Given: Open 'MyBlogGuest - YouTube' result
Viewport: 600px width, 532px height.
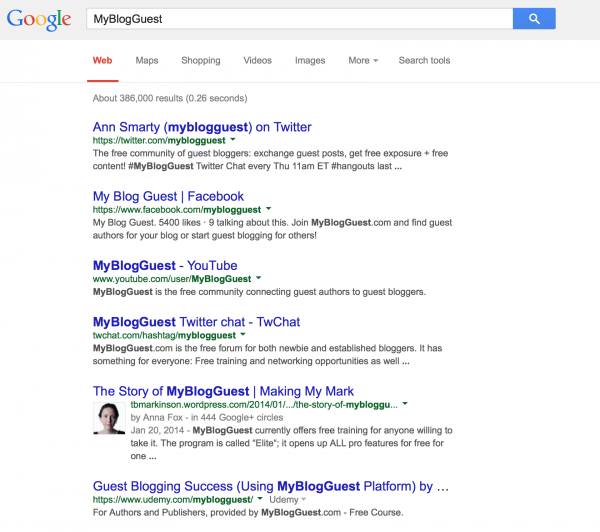Looking at the screenshot, I should pyautogui.click(x=165, y=266).
